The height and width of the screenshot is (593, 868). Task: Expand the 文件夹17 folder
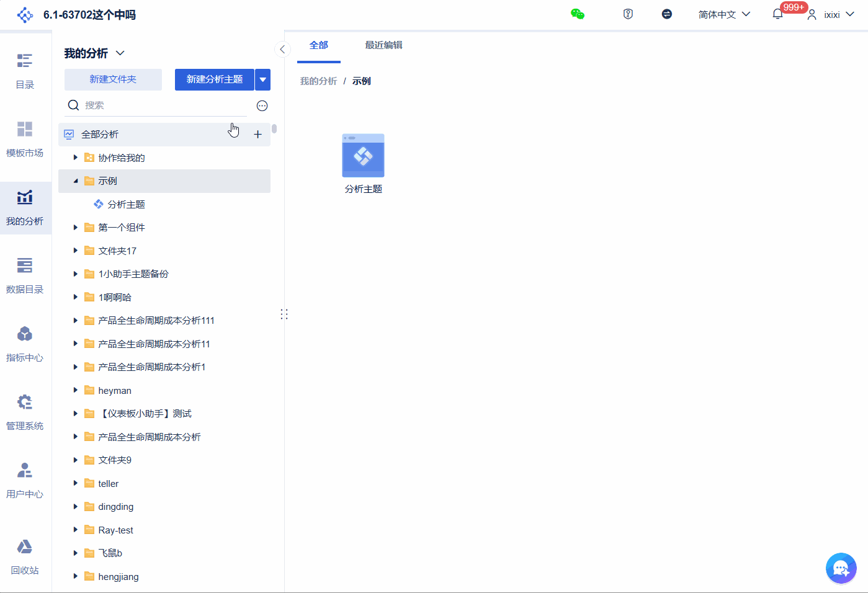76,251
